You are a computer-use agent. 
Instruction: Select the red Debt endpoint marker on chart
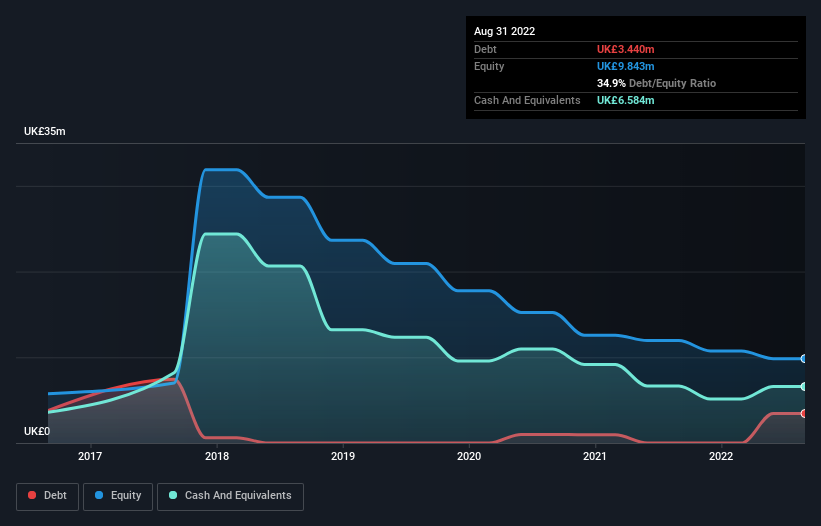point(804,413)
